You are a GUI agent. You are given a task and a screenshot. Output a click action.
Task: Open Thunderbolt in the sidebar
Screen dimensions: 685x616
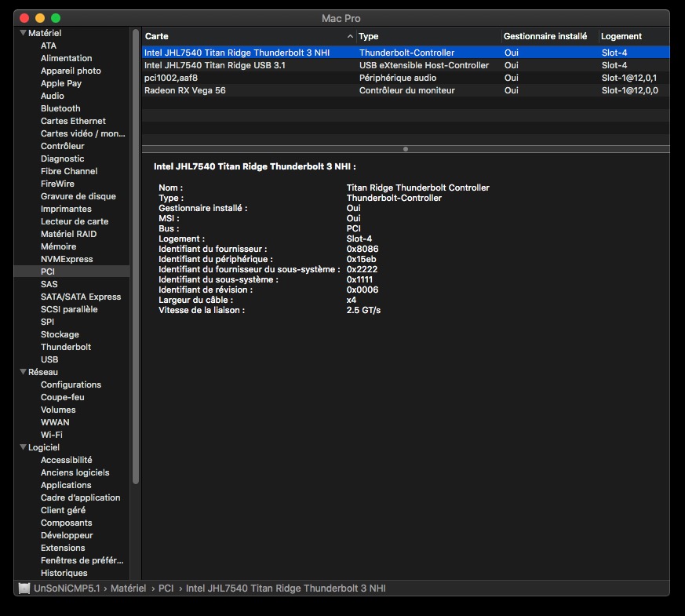tap(66, 347)
